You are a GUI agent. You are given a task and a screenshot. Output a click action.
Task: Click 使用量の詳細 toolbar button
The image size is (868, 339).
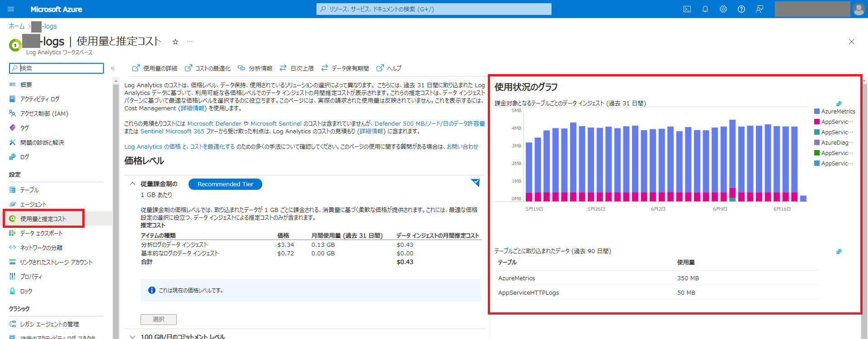tap(155, 68)
